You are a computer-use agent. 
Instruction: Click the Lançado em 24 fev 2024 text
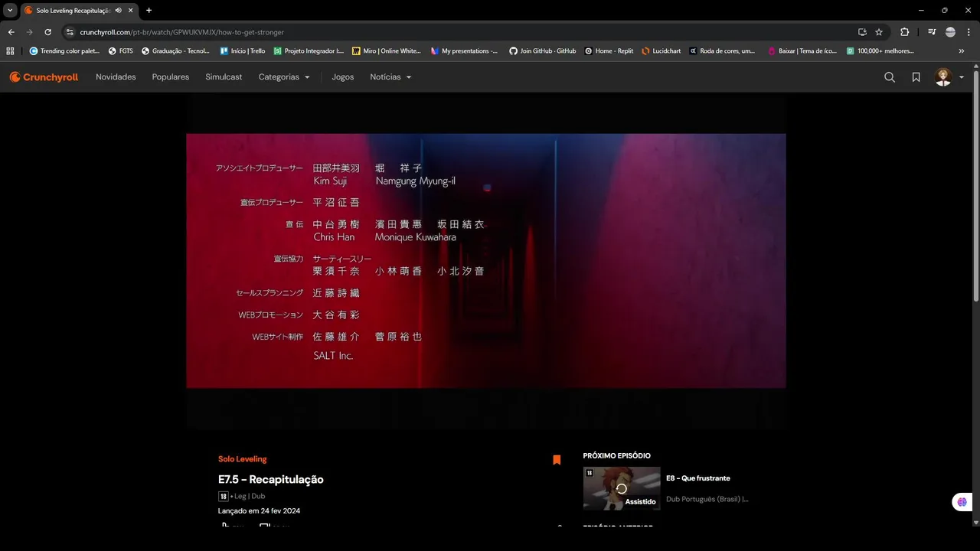[259, 510]
